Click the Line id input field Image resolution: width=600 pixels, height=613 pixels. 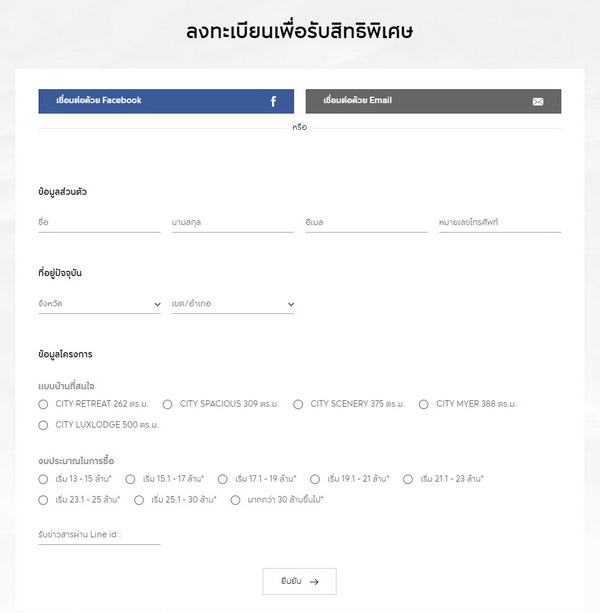tap(99, 535)
